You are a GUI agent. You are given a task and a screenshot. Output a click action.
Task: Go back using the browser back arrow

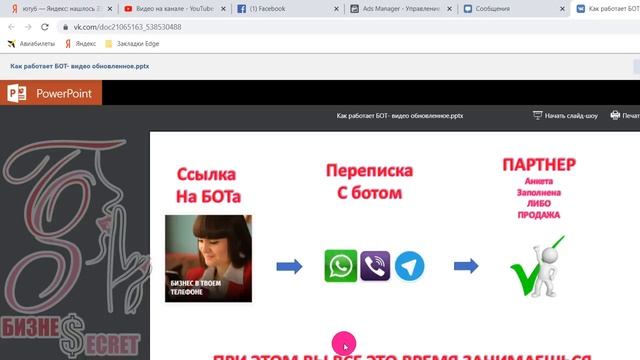point(11,27)
